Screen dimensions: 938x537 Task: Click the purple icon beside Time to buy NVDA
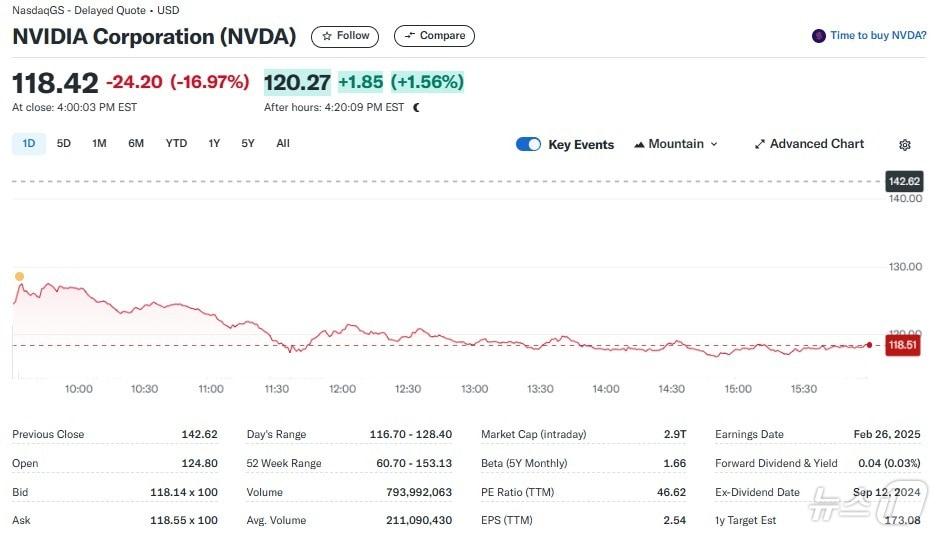coord(819,36)
